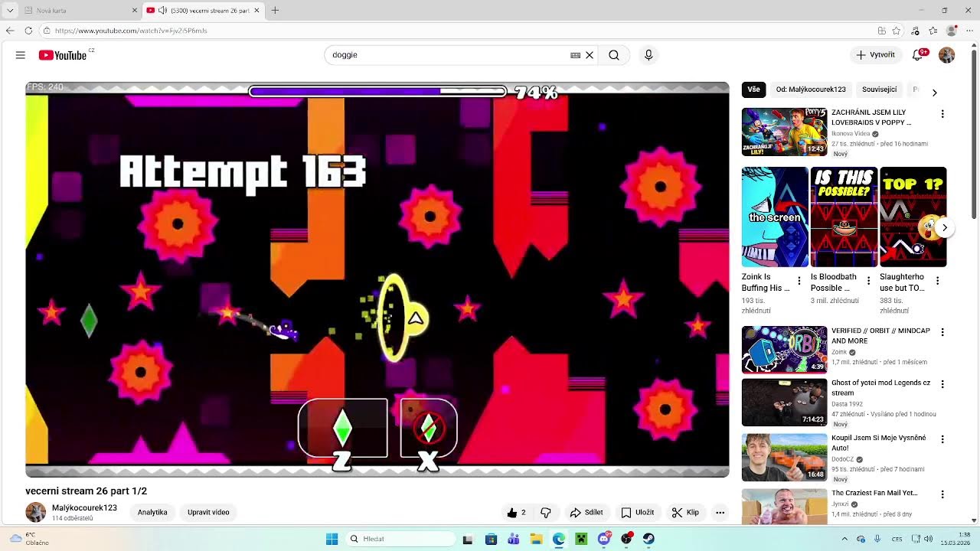
Task: Open Ghost of Yotei stream thumbnail
Action: click(784, 403)
